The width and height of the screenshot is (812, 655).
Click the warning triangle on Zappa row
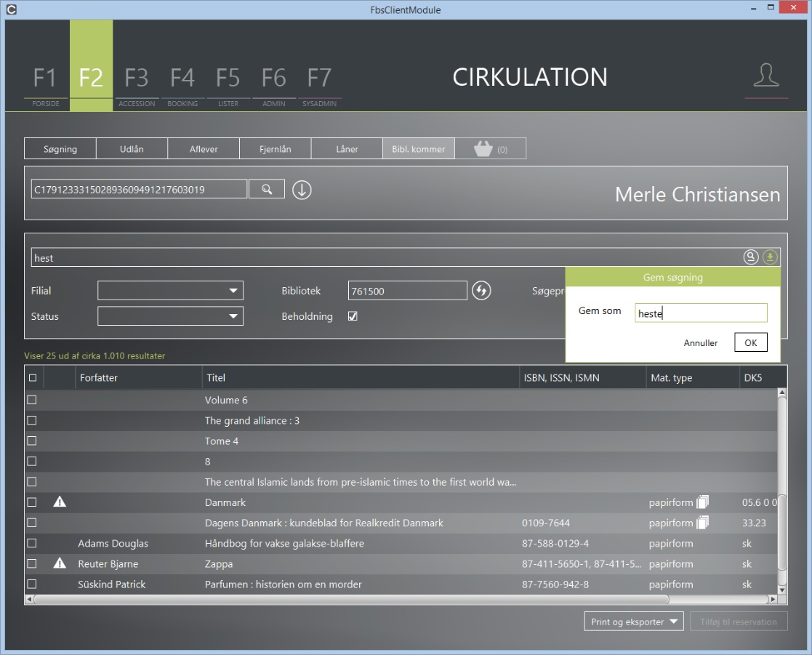click(x=60, y=563)
